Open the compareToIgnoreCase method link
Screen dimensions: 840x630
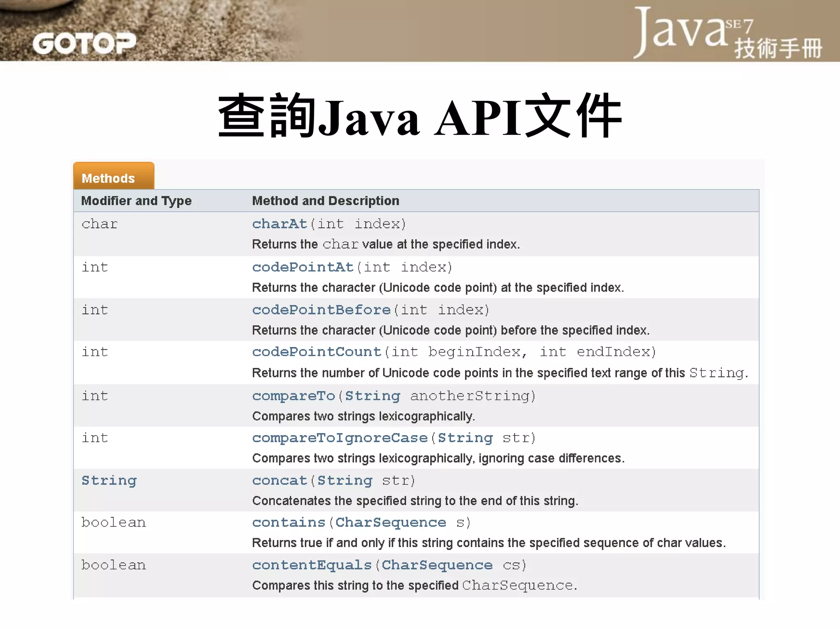pos(340,438)
